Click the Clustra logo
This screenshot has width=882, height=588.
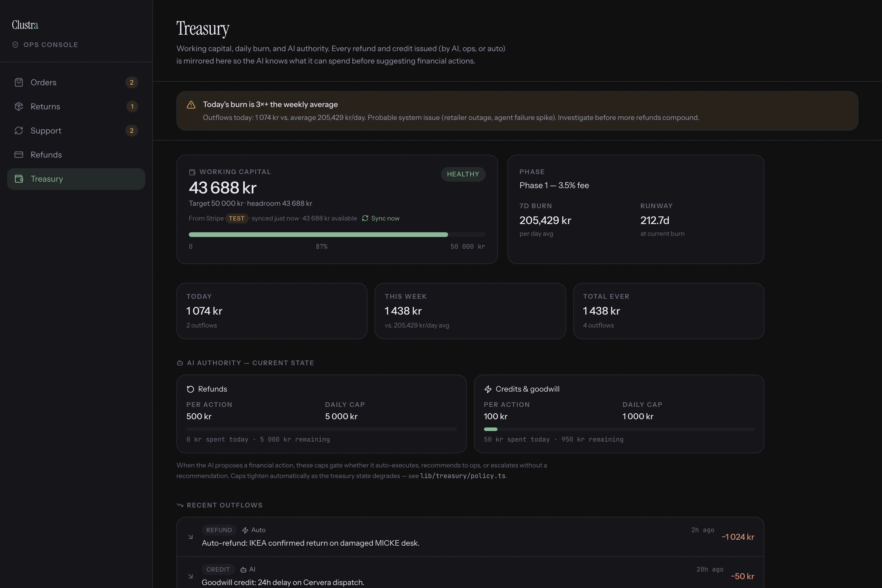point(25,25)
